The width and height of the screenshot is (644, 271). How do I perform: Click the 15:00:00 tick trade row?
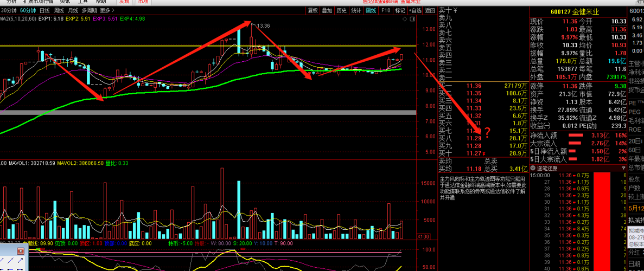pos(578,175)
